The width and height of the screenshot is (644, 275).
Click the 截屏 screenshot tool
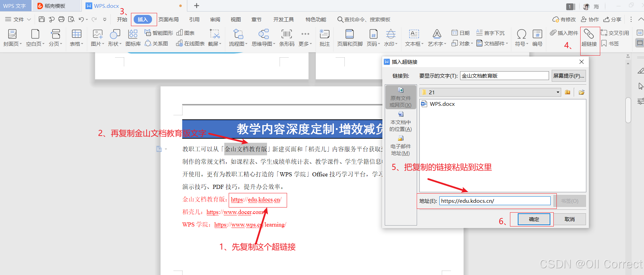(x=214, y=38)
